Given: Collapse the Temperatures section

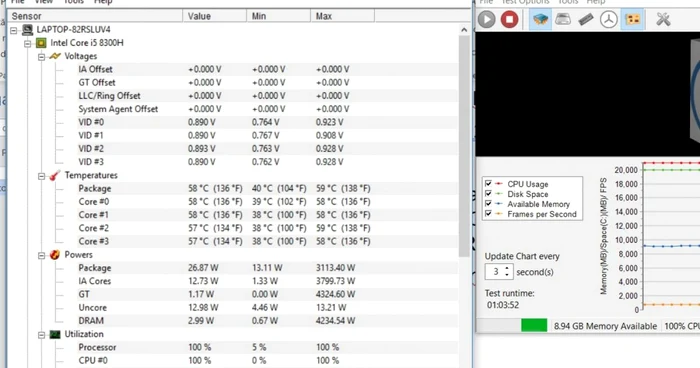Looking at the screenshot, I should [42, 176].
